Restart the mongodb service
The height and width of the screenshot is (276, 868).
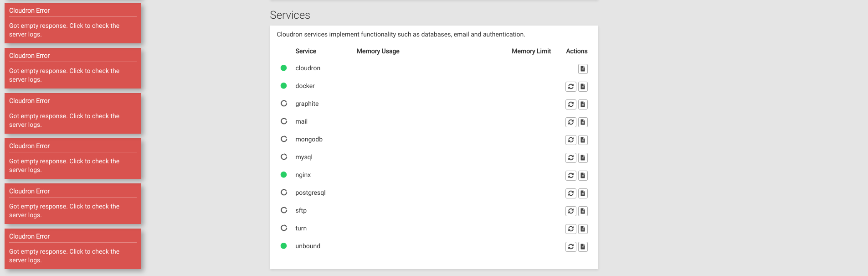point(571,140)
